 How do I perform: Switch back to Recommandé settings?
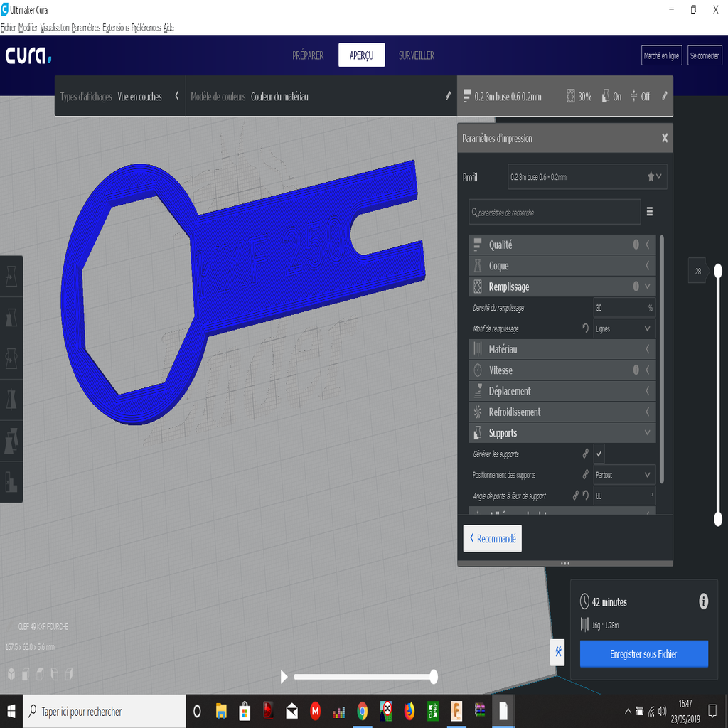(x=492, y=538)
